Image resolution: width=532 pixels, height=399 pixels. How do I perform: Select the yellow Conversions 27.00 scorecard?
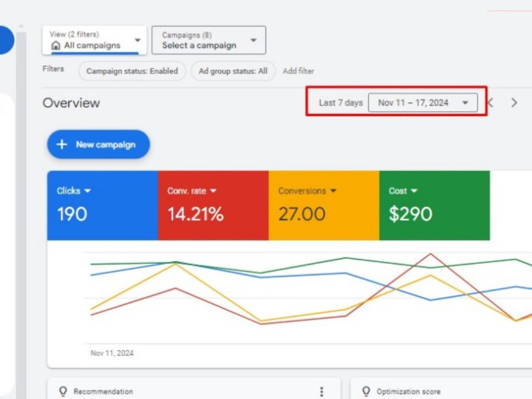click(324, 205)
